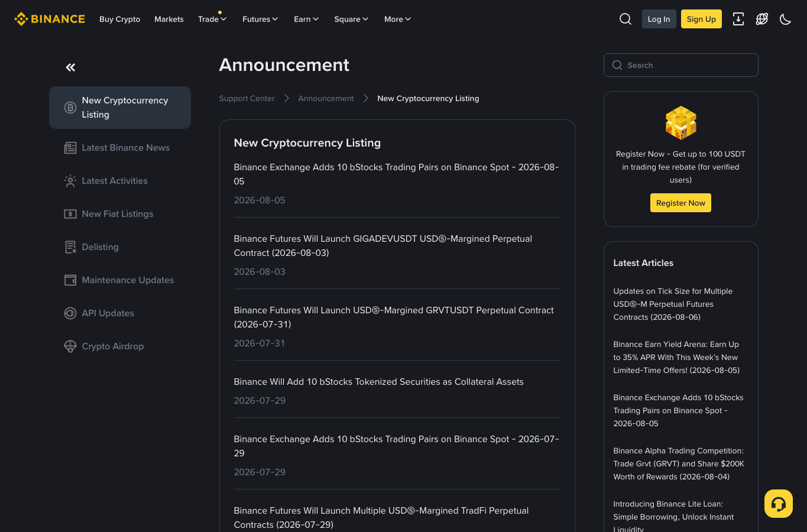The image size is (807, 532).
Task: Select New Fiat Listings category
Action: (120, 214)
